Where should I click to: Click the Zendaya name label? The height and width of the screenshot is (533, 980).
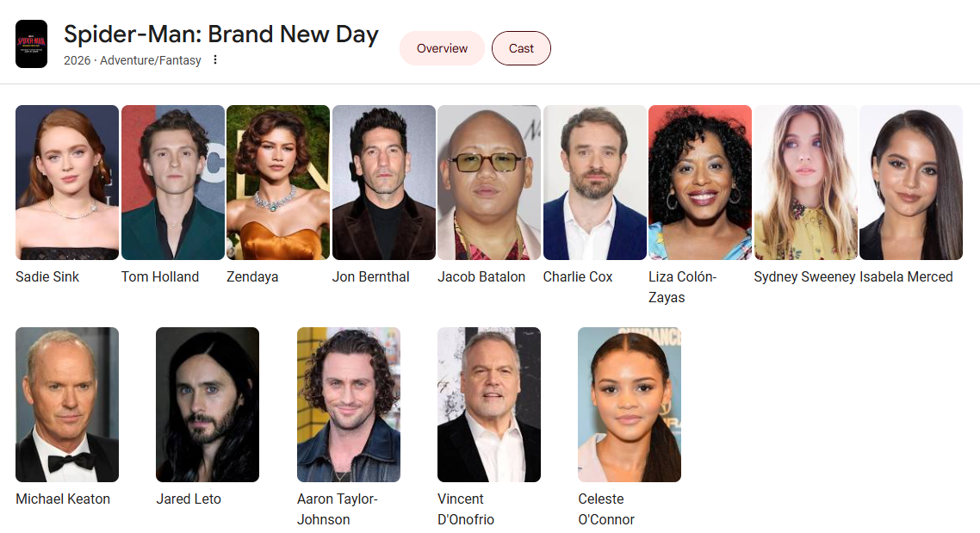(252, 276)
